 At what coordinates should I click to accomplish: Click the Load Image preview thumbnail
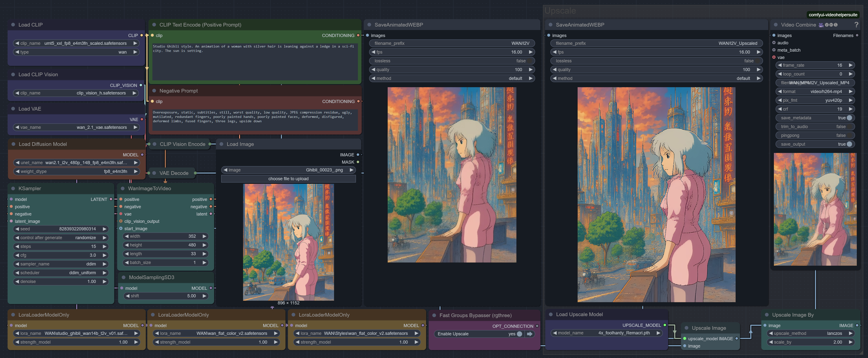coord(288,242)
